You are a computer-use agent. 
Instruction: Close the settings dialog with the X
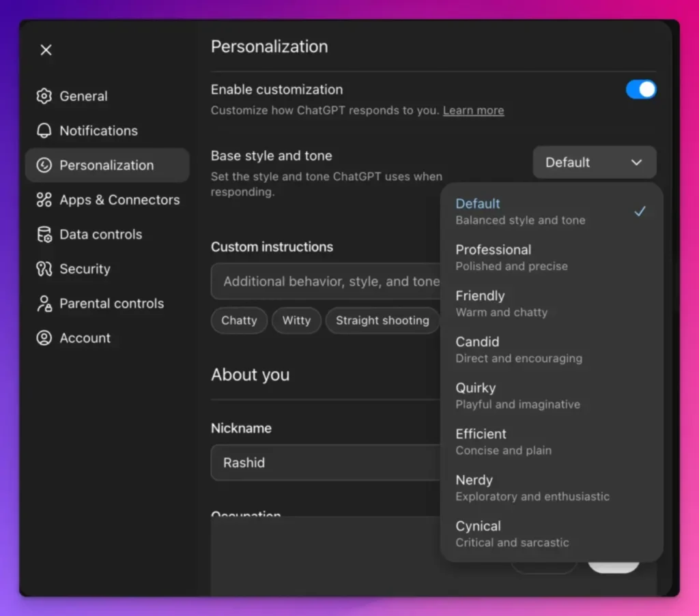45,50
